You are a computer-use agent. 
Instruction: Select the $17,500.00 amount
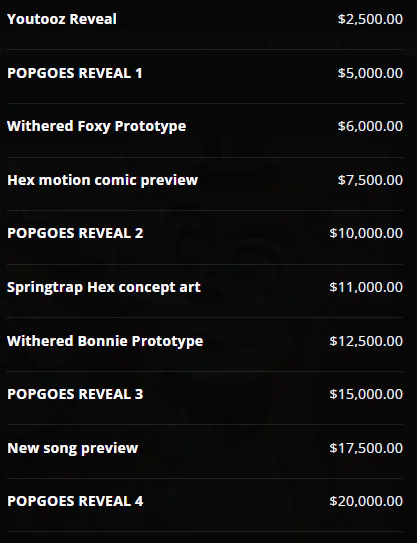[x=366, y=448]
